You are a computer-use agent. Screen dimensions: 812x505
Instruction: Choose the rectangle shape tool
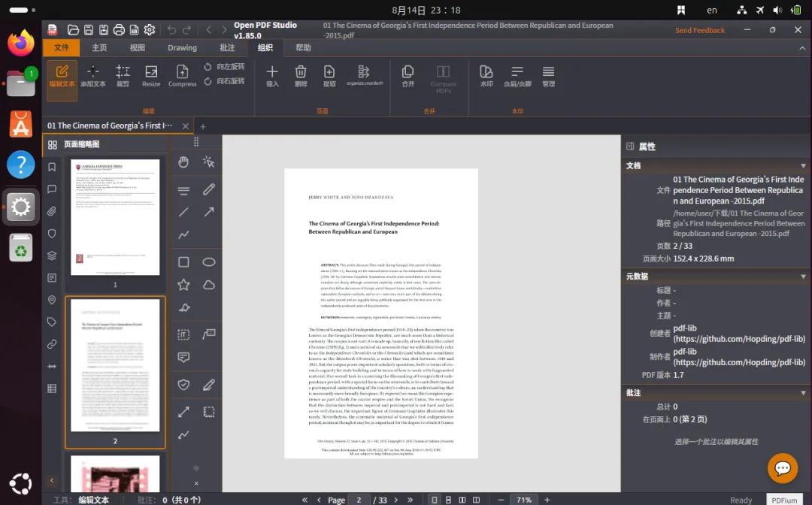point(183,262)
